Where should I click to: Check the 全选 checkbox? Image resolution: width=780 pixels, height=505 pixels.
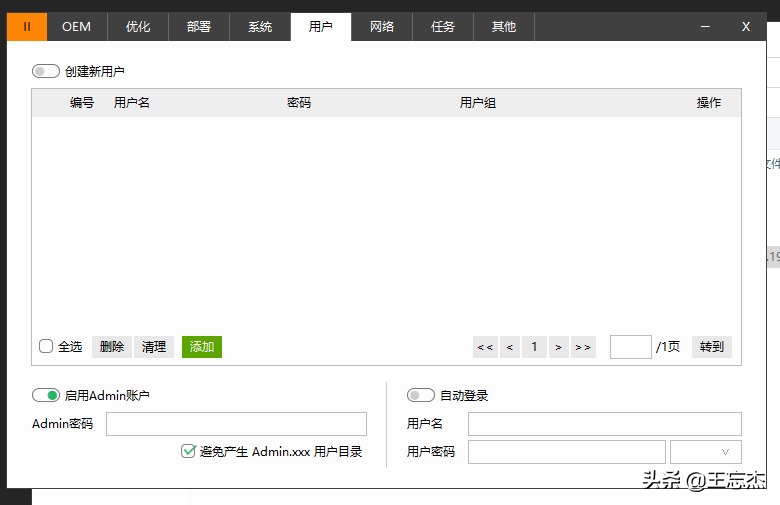[x=46, y=346]
